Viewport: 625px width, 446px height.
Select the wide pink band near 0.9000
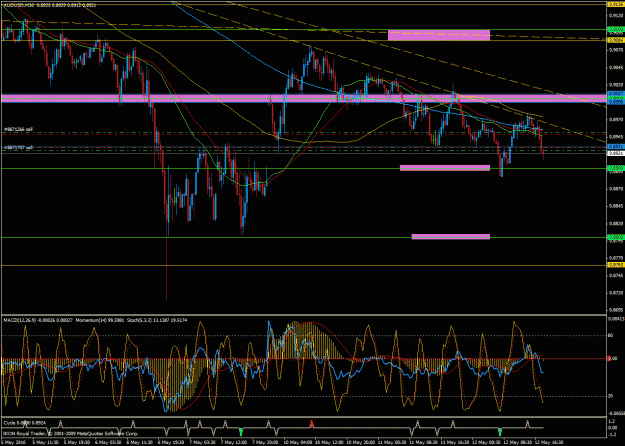click(x=304, y=98)
